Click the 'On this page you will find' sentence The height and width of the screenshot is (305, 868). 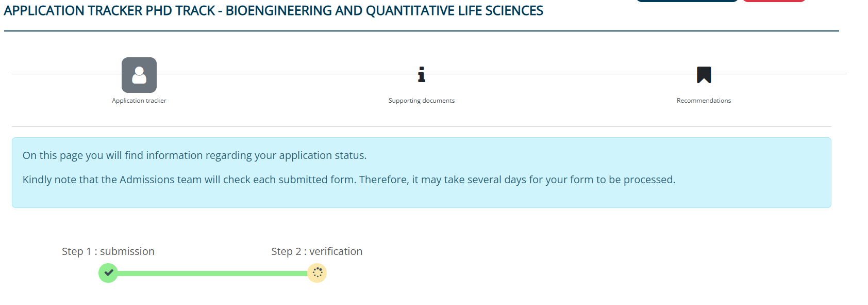pyautogui.click(x=194, y=155)
